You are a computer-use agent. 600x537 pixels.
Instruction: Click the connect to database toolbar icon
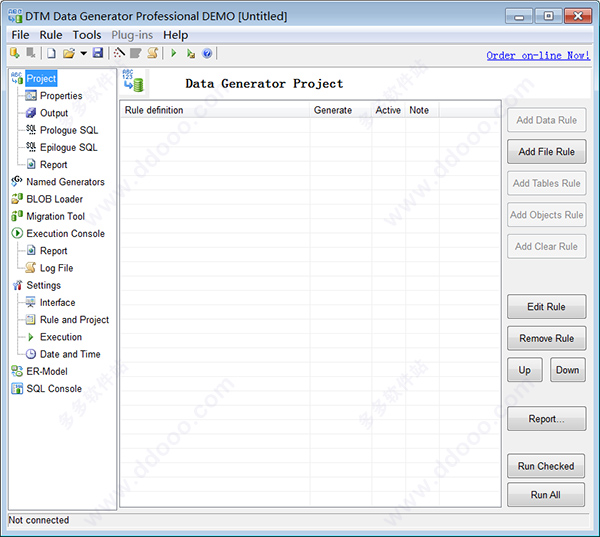(x=15, y=53)
